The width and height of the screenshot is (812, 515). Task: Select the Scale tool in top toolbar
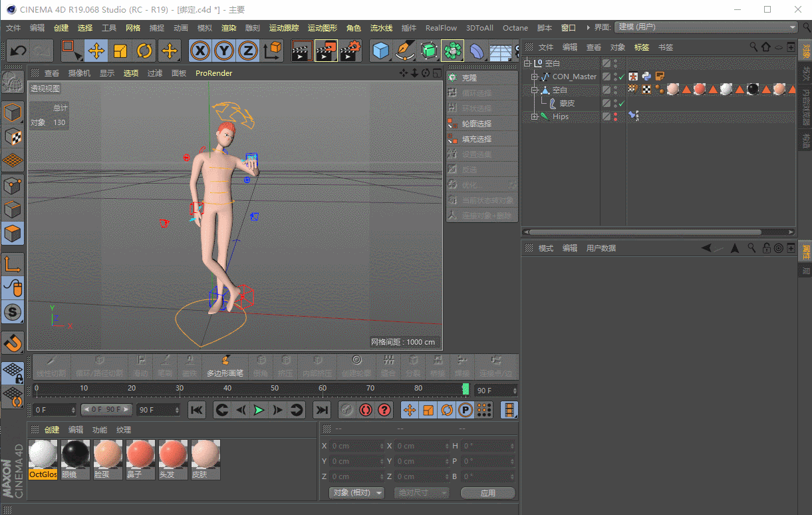click(120, 51)
